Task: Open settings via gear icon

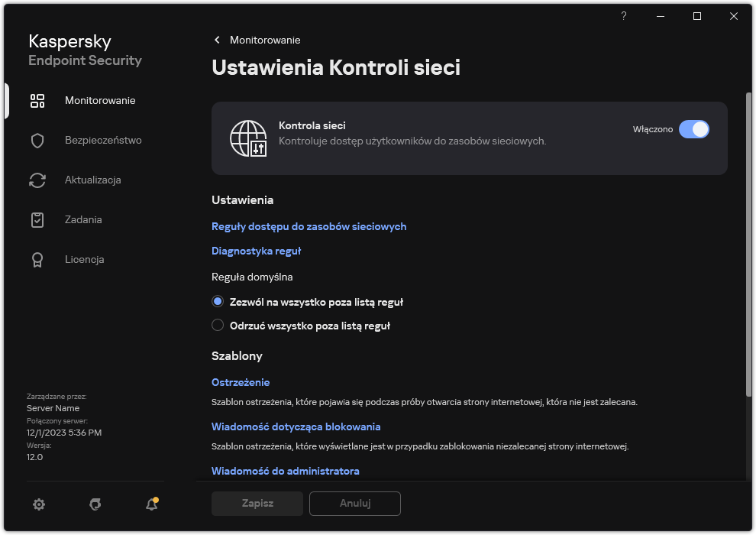Action: click(x=39, y=504)
